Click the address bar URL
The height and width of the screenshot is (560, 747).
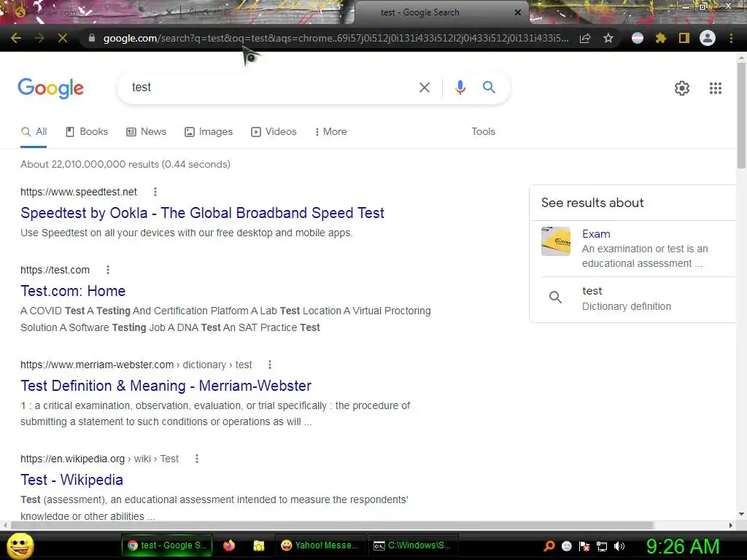[x=336, y=38]
